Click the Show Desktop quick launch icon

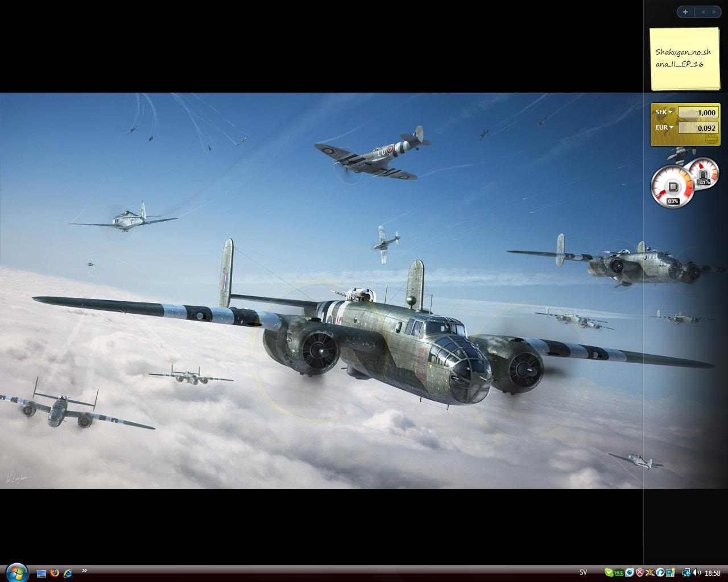coord(42,573)
